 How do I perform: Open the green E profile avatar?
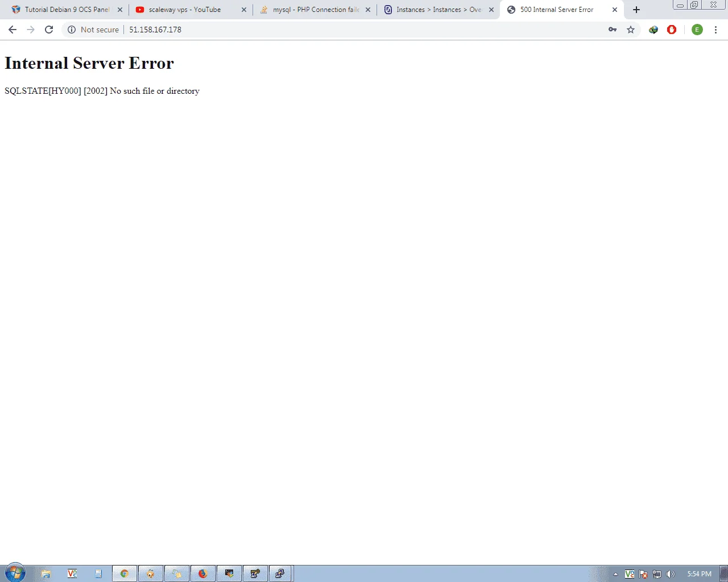click(697, 30)
